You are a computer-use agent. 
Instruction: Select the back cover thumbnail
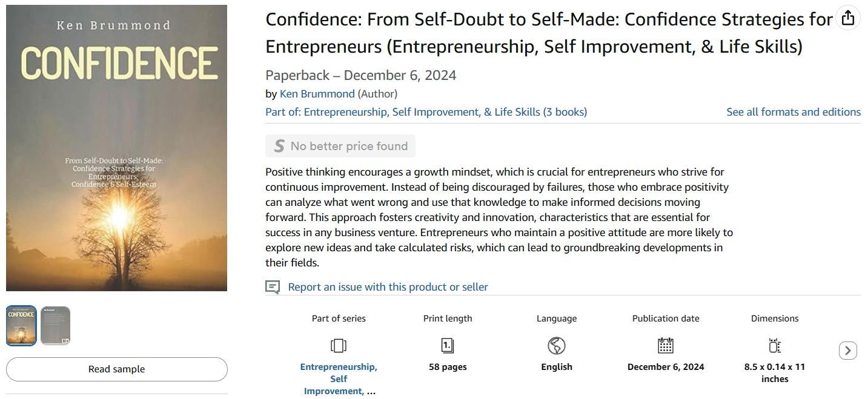point(55,326)
